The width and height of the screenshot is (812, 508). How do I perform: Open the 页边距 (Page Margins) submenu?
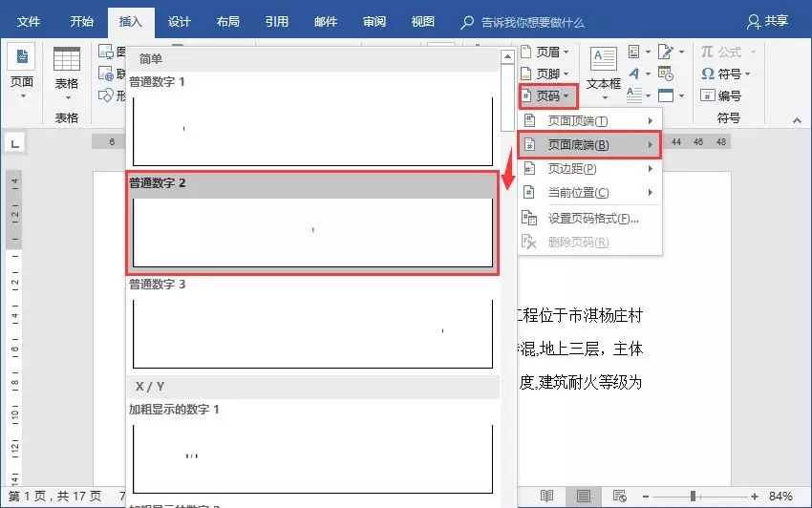click(589, 168)
